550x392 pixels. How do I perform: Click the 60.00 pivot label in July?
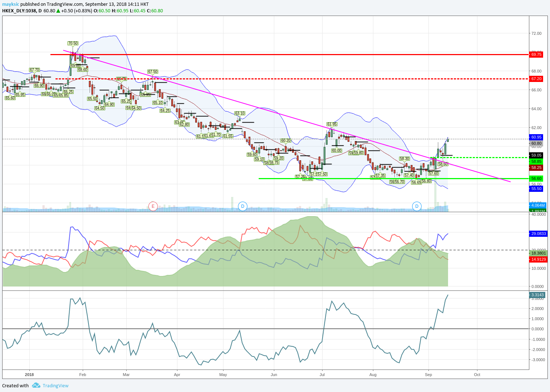tap(337, 150)
